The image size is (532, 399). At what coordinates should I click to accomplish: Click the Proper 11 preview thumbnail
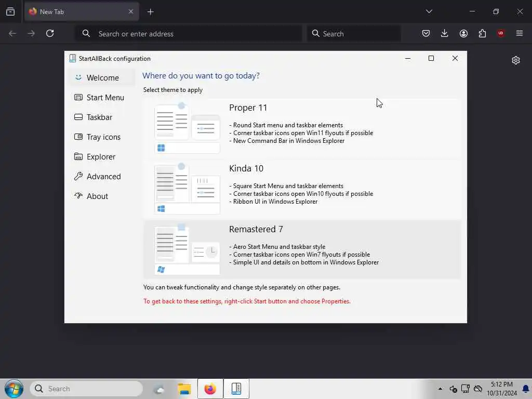pyautogui.click(x=187, y=128)
